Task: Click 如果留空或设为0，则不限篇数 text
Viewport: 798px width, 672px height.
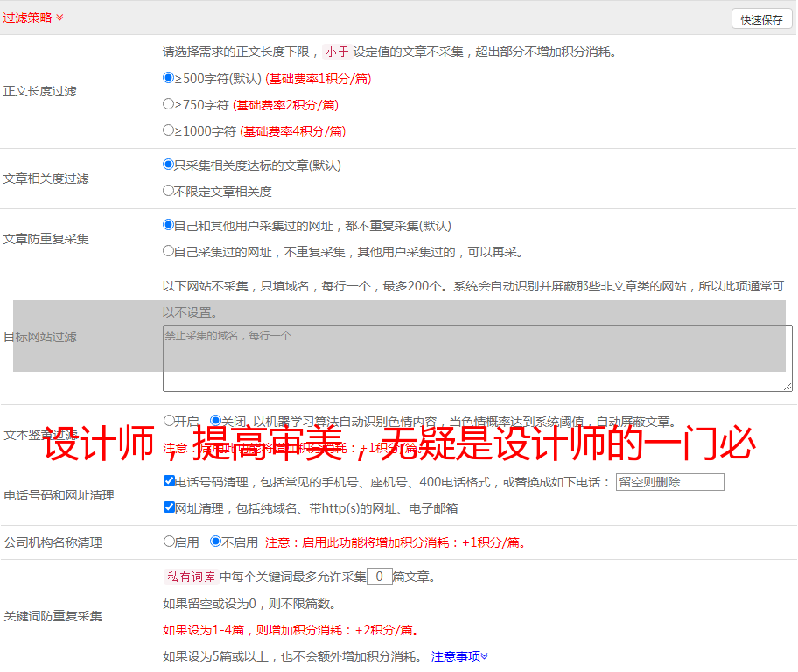Action: coord(249,604)
